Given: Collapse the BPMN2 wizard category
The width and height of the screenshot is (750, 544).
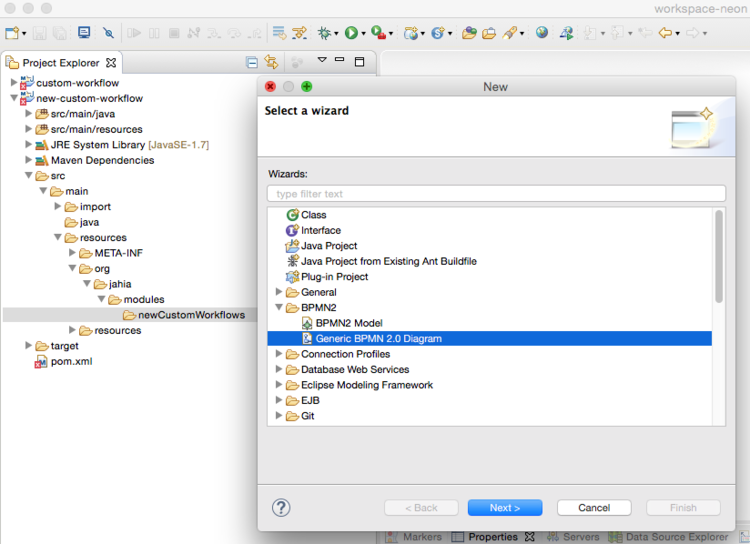Looking at the screenshot, I should [x=279, y=307].
